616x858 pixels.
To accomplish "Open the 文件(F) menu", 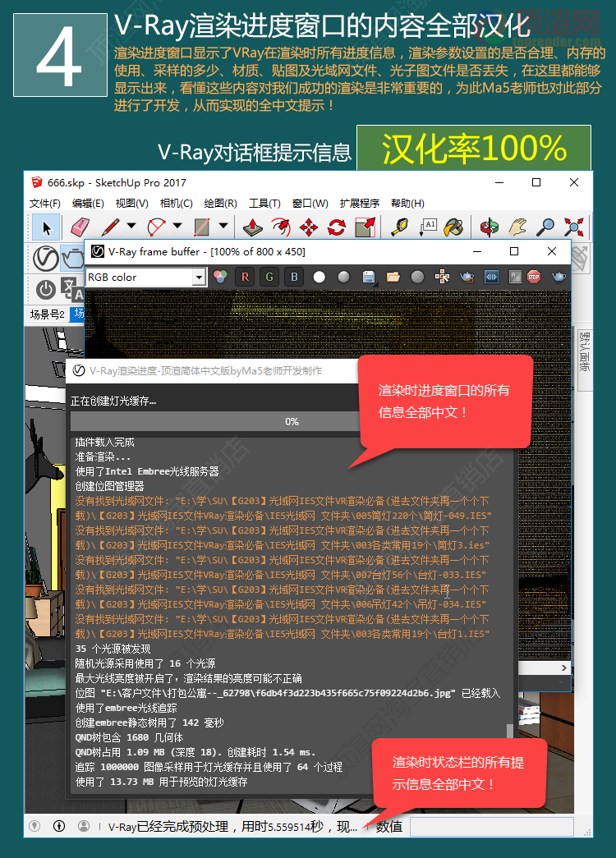I will [x=45, y=203].
